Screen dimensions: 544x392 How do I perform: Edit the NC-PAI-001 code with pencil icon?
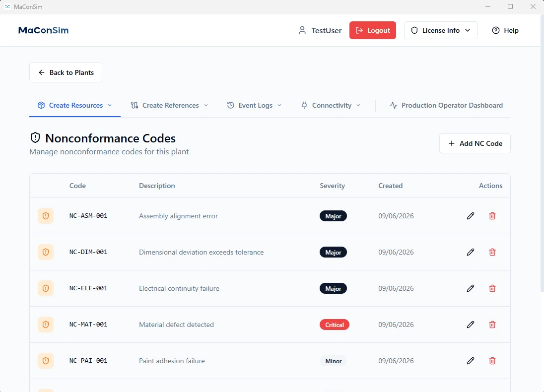(x=471, y=361)
